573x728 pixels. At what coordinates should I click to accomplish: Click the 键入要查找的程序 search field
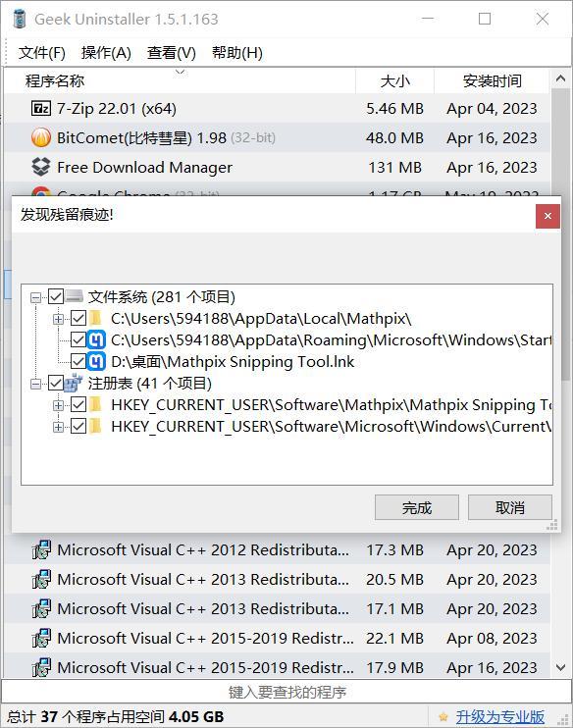tap(286, 692)
